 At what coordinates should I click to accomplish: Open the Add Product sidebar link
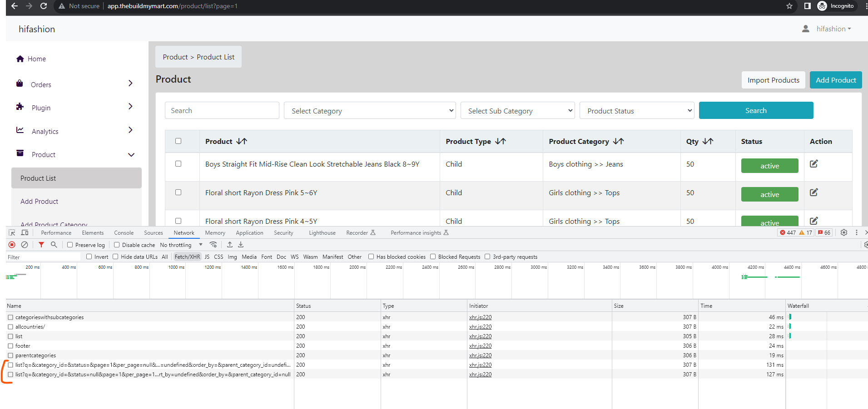click(x=40, y=201)
